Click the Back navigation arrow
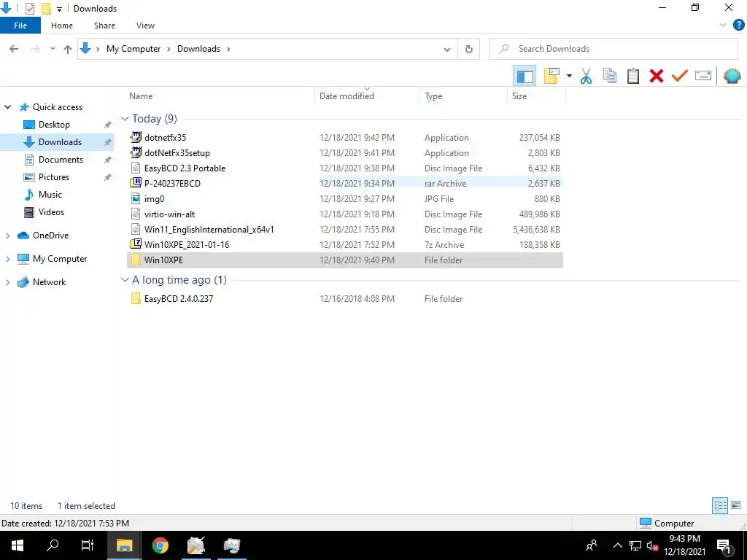This screenshot has width=747, height=560. click(x=14, y=49)
